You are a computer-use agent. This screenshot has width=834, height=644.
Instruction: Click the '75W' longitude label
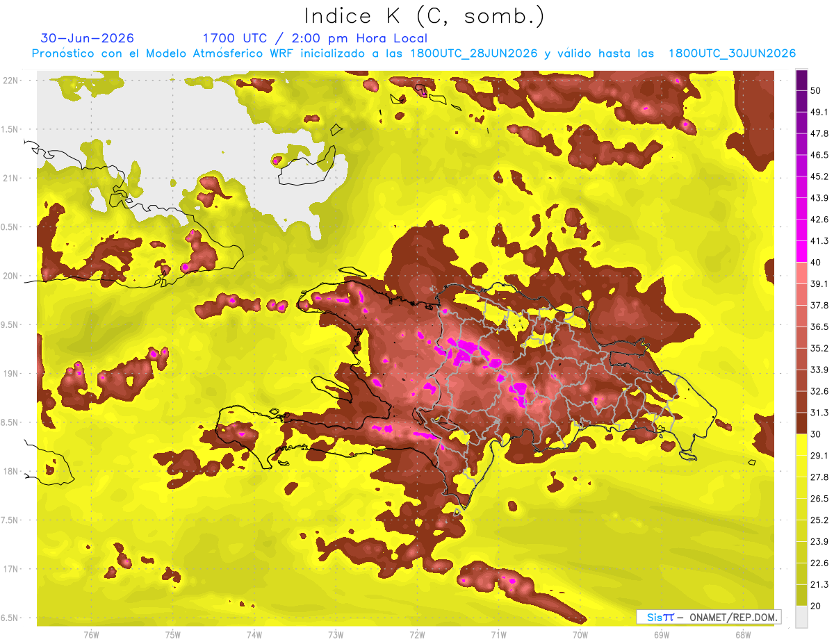(173, 634)
